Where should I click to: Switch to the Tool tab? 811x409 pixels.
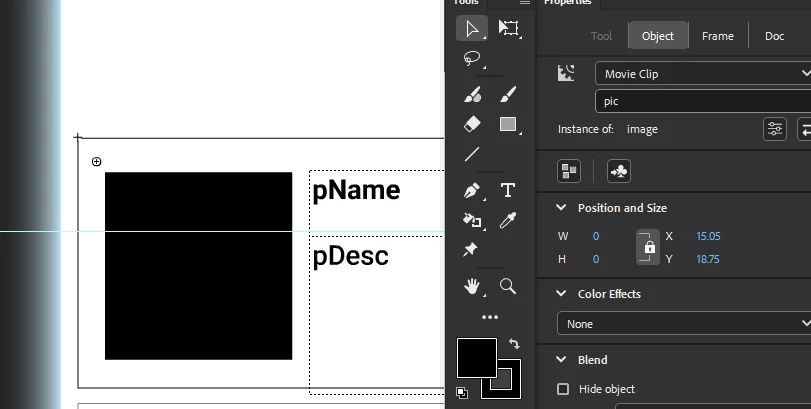[601, 36]
